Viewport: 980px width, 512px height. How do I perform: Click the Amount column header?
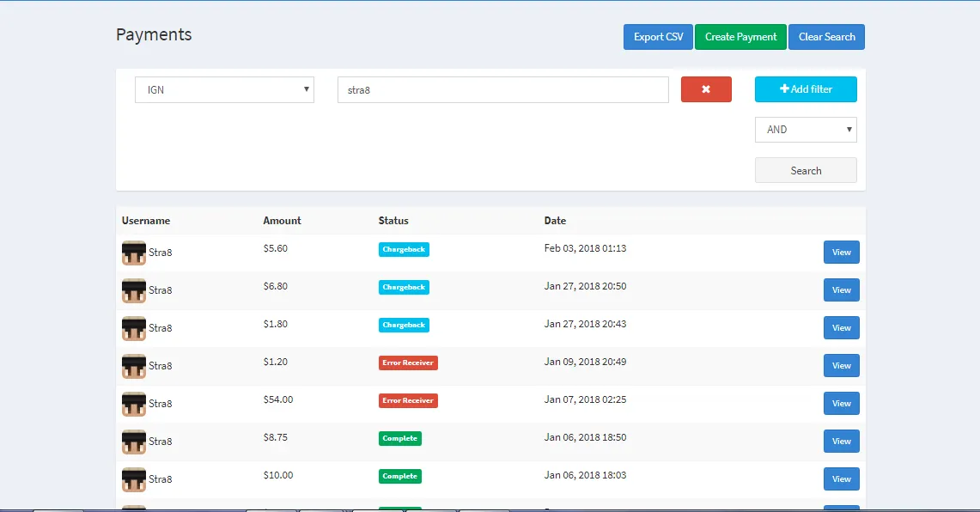(x=282, y=221)
